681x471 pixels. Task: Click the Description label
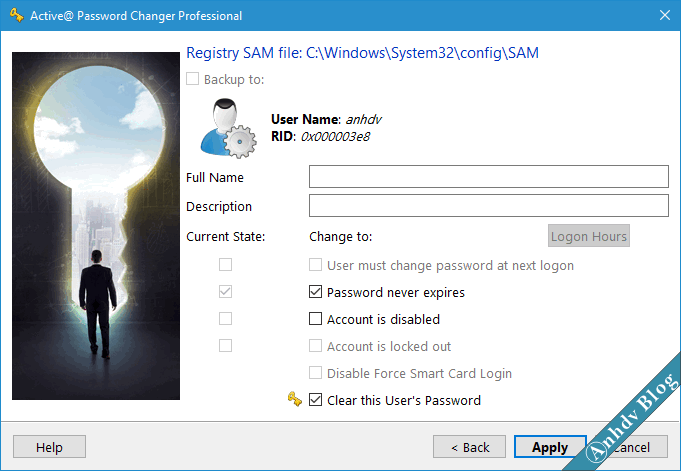click(x=219, y=206)
